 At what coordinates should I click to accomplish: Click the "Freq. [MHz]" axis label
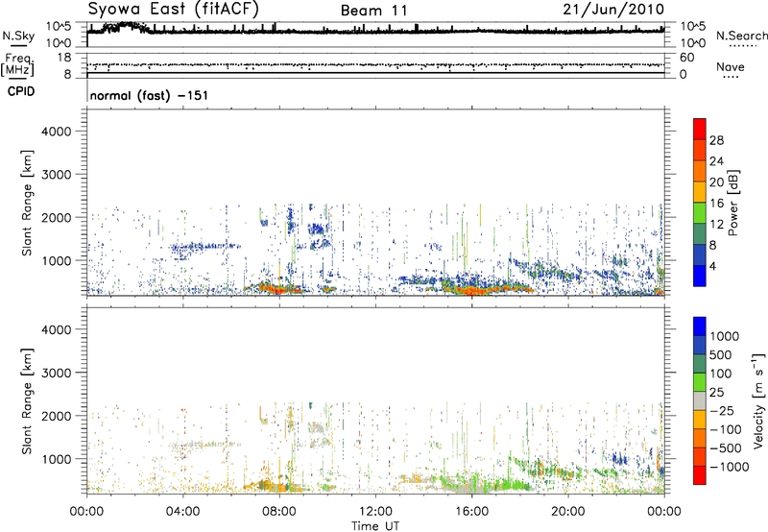[x=17, y=65]
